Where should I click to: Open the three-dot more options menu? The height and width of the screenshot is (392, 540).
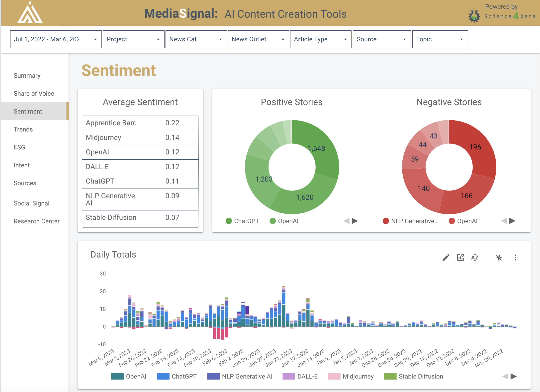pos(516,258)
